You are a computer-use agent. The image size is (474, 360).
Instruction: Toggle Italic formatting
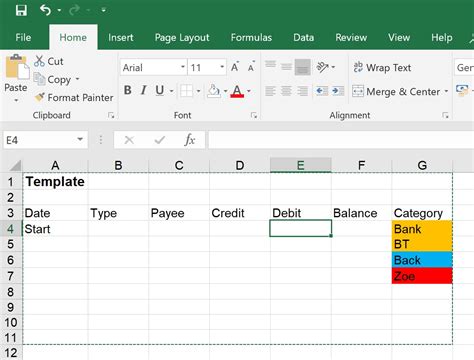coord(144,90)
